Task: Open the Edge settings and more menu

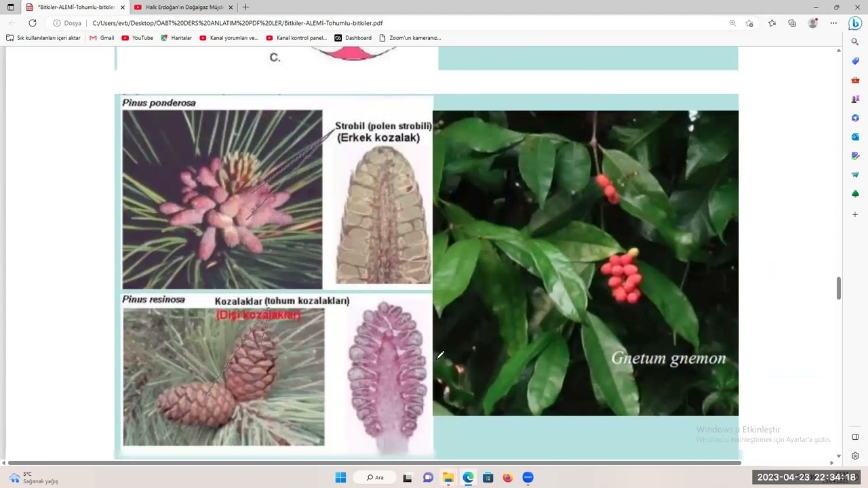Action: (x=833, y=23)
